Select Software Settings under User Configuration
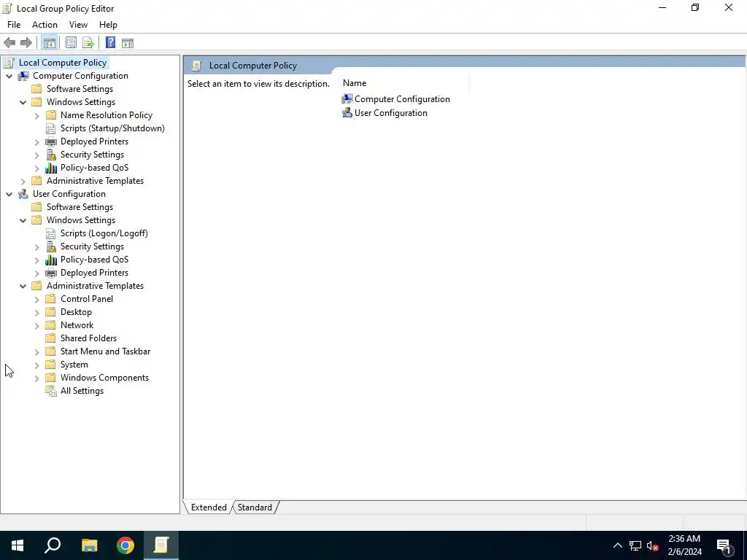 pyautogui.click(x=80, y=206)
